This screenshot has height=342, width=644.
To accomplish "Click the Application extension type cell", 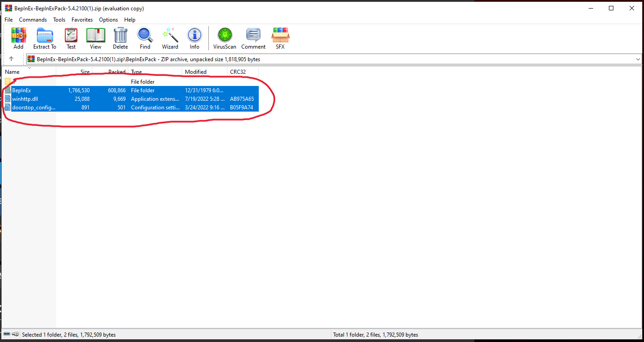I will 155,99.
